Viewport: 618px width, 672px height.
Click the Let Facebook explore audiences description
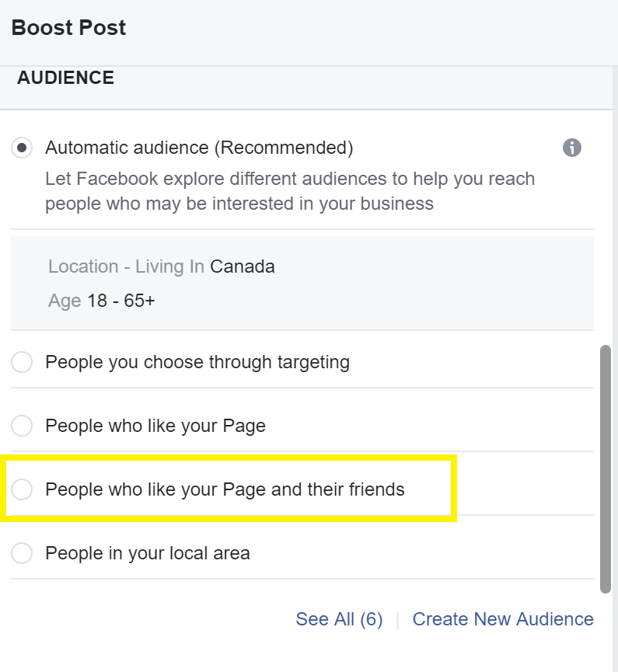[x=290, y=191]
